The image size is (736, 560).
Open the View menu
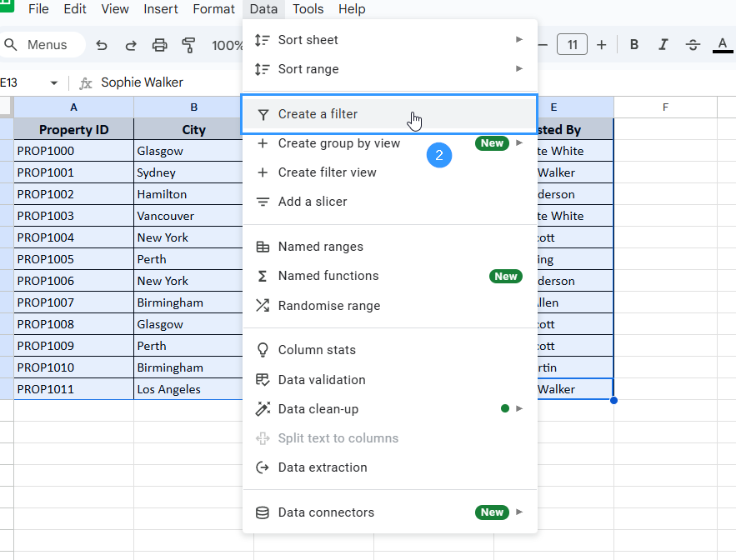point(115,9)
